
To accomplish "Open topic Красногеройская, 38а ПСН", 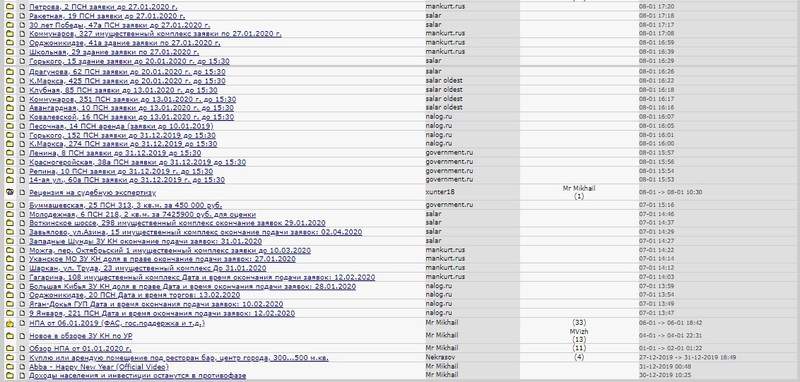I will tap(137, 162).
